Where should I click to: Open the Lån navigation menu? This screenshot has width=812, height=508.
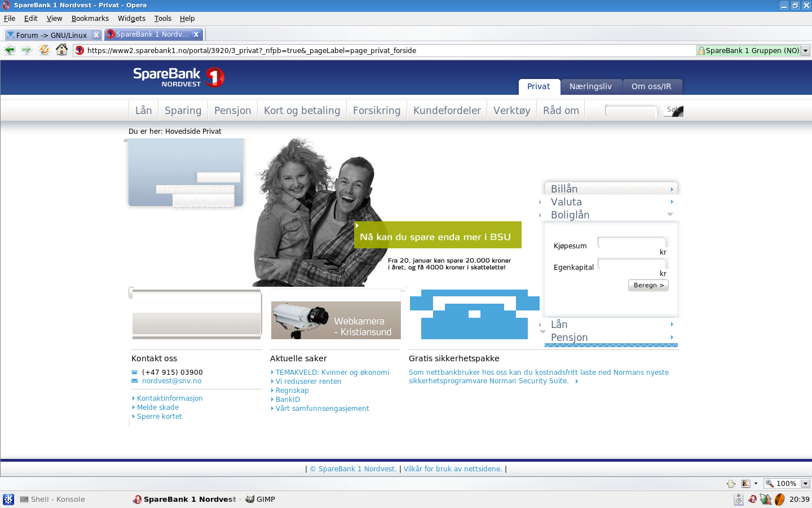pos(144,111)
